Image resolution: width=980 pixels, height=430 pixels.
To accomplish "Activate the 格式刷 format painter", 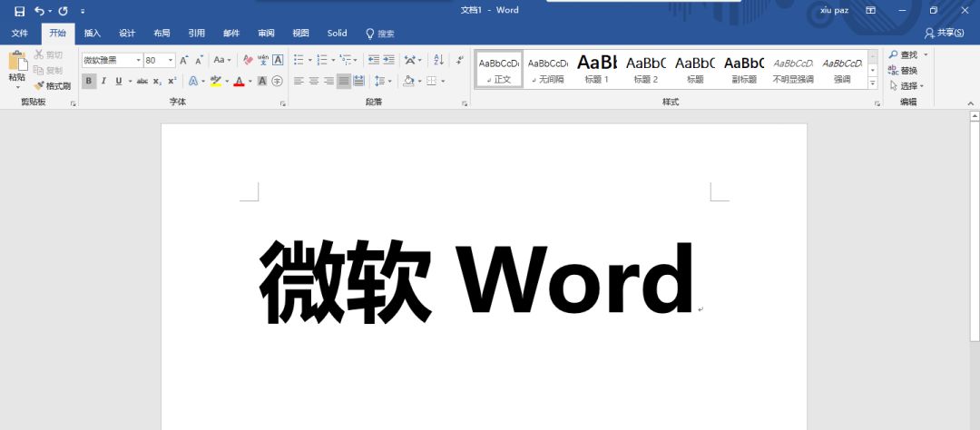I will [x=53, y=85].
